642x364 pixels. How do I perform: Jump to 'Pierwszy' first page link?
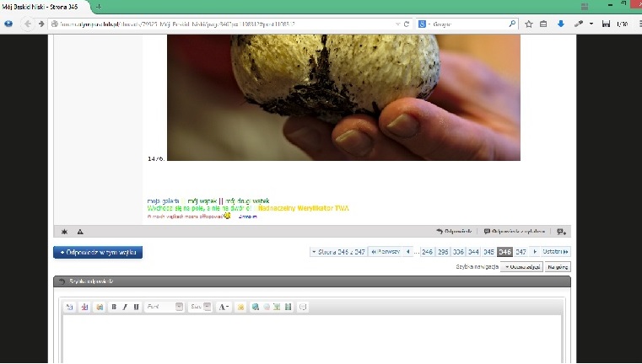(386, 251)
